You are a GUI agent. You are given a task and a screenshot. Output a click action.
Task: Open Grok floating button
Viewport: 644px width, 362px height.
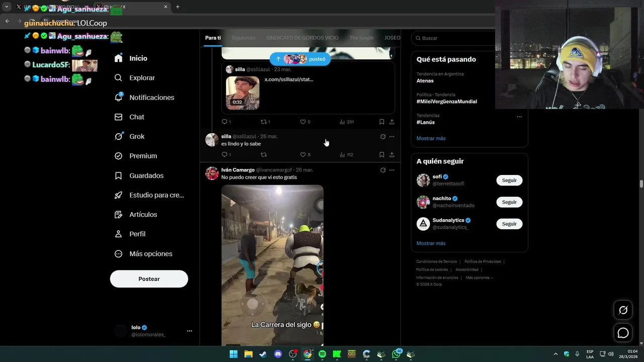(623, 310)
